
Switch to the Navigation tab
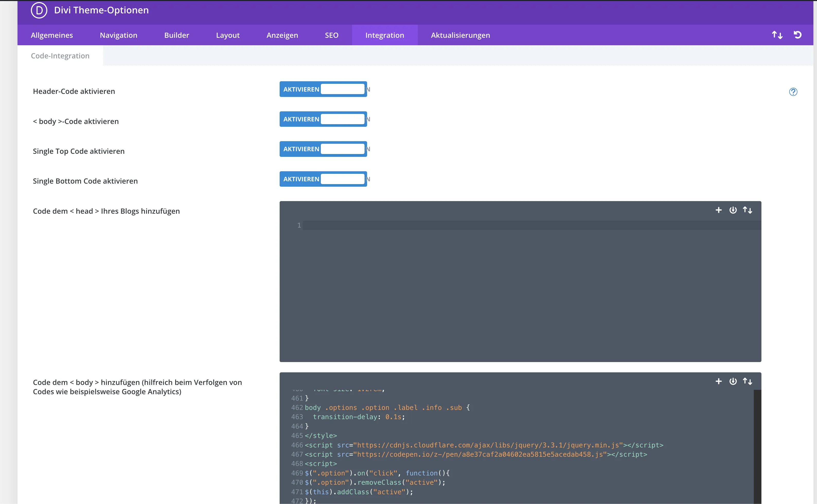coord(118,35)
